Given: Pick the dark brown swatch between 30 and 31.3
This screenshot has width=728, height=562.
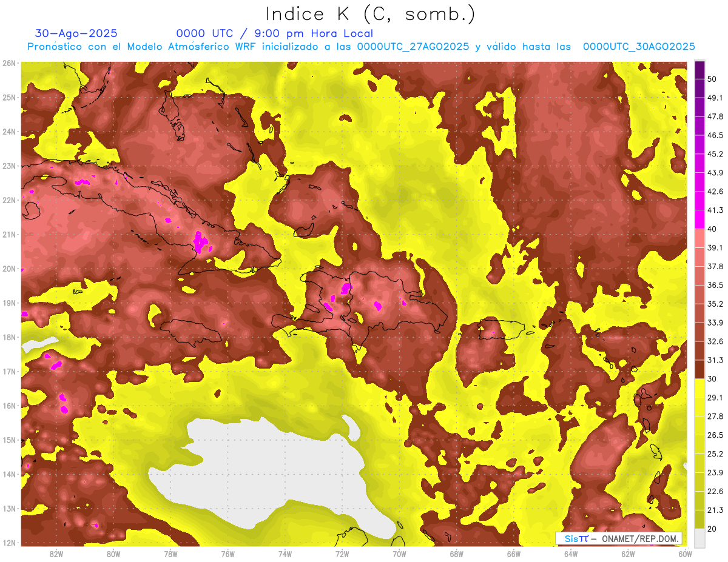Looking at the screenshot, I should [699, 369].
